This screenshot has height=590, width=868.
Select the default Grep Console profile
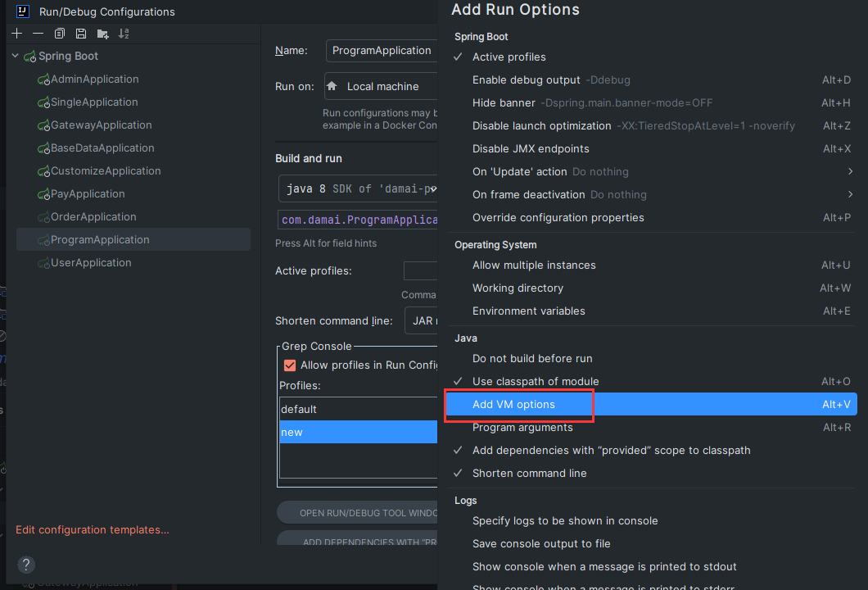(358, 409)
